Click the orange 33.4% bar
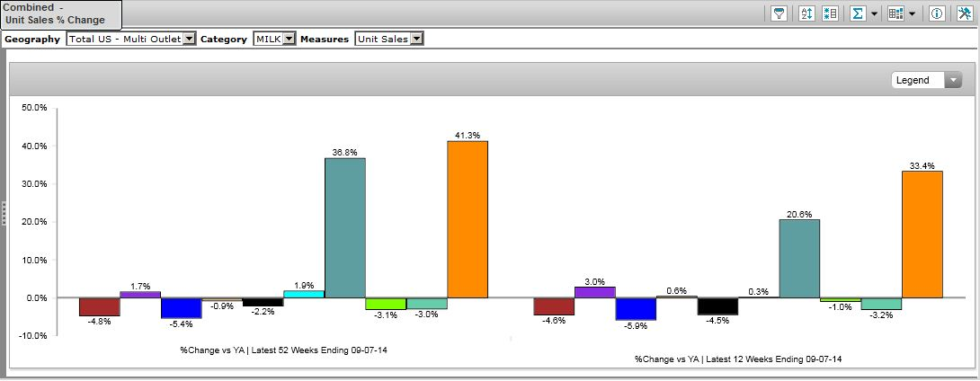 [x=922, y=234]
